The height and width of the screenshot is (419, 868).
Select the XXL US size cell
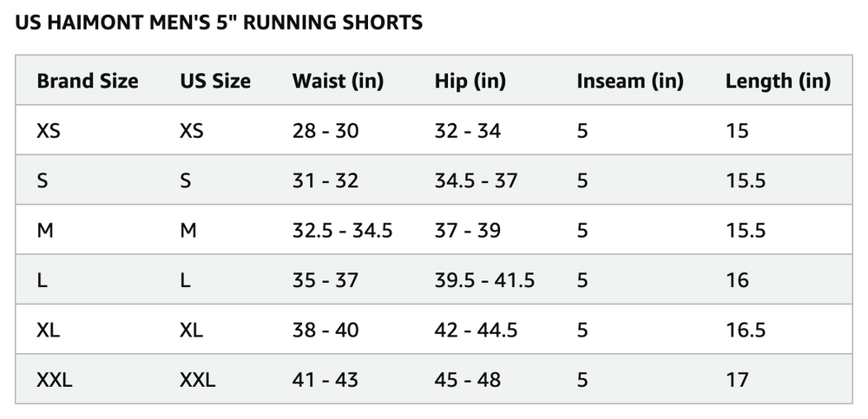[197, 380]
